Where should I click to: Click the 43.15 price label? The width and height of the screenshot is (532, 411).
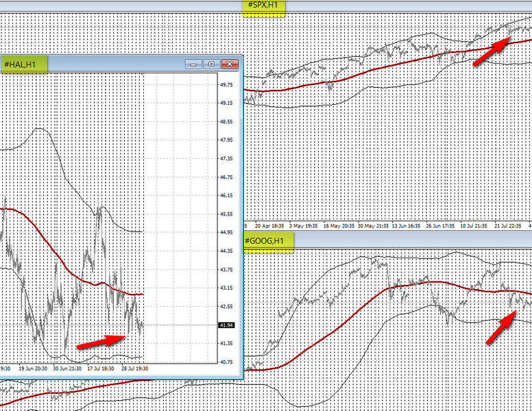226,288
